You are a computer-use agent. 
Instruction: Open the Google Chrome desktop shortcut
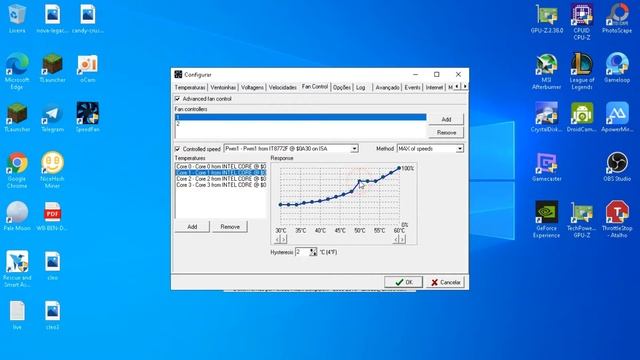pyautogui.click(x=17, y=170)
